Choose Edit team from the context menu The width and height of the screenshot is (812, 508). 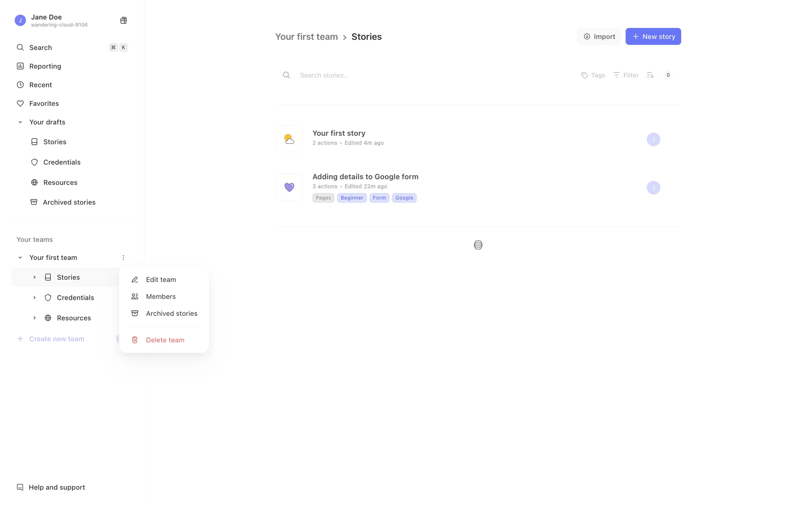tap(161, 279)
